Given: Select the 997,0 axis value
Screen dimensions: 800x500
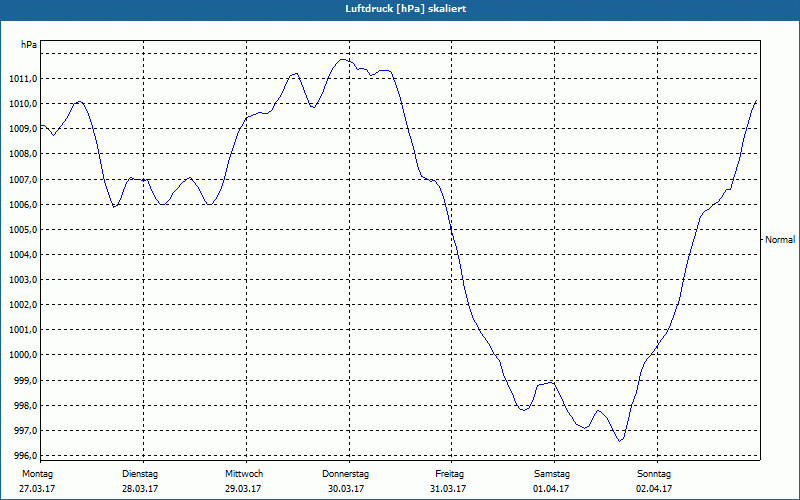Looking at the screenshot, I should click(25, 431).
